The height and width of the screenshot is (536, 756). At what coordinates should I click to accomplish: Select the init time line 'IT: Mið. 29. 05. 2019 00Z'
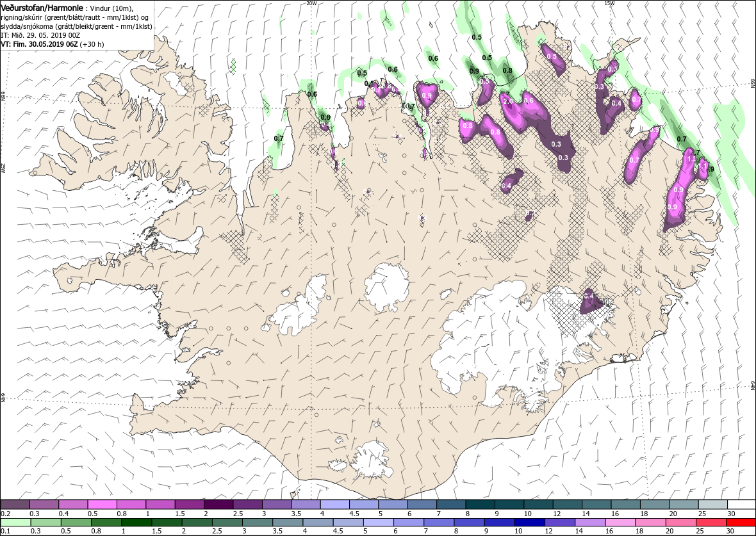(x=40, y=35)
